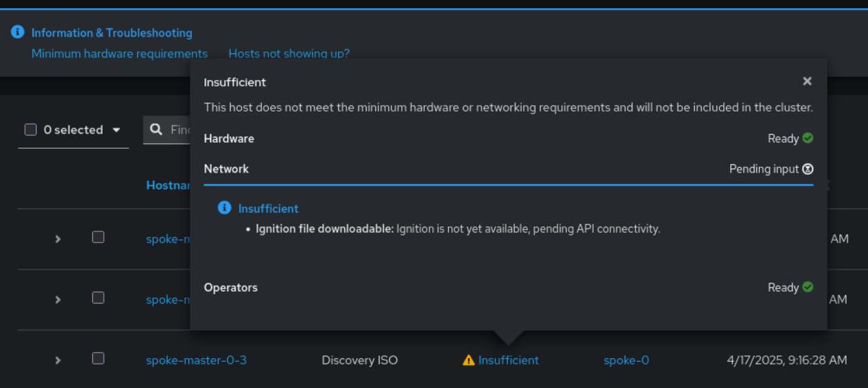
Task: Click the warning triangle next to Insufficient status
Action: pyautogui.click(x=469, y=360)
